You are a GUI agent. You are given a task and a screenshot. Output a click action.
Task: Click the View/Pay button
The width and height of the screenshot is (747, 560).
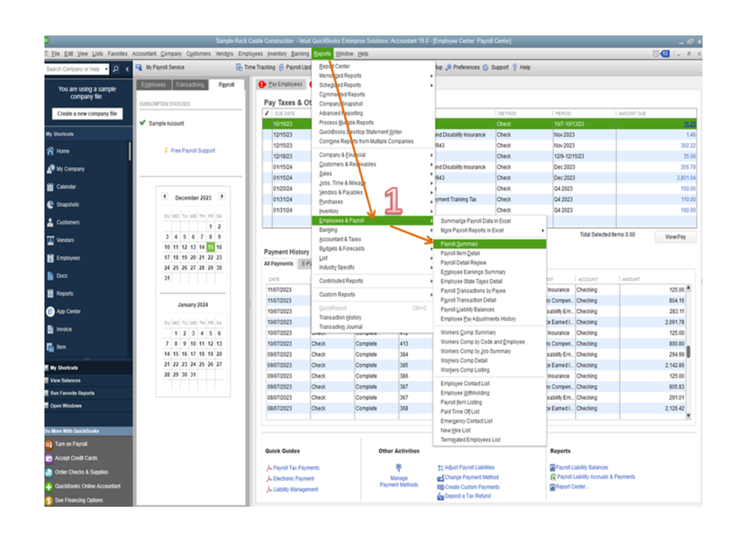(675, 237)
